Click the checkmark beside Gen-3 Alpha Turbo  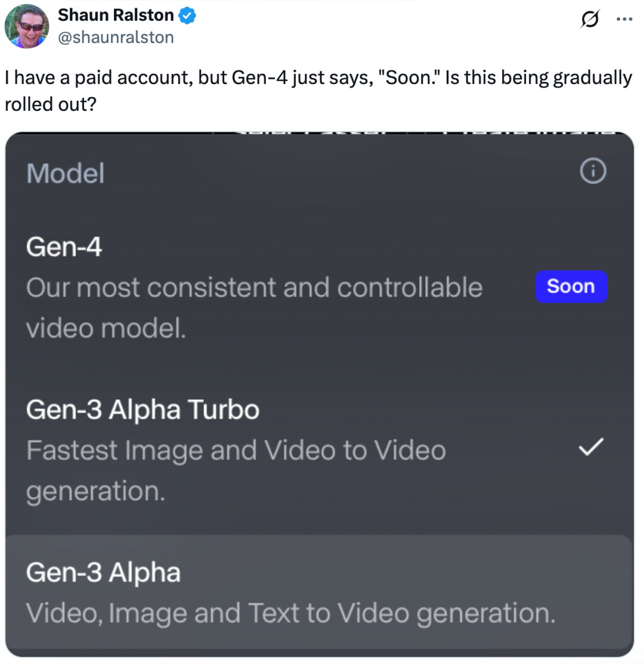click(x=592, y=447)
